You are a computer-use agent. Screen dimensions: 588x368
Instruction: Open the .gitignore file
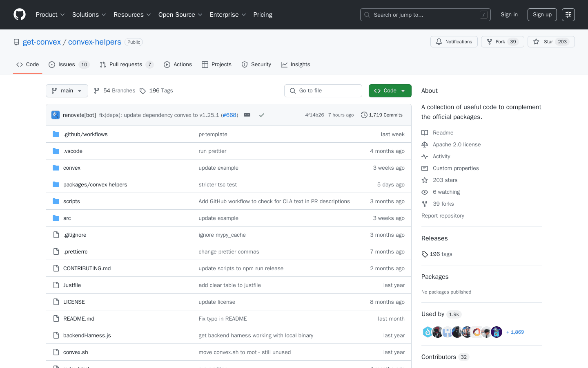(x=75, y=235)
